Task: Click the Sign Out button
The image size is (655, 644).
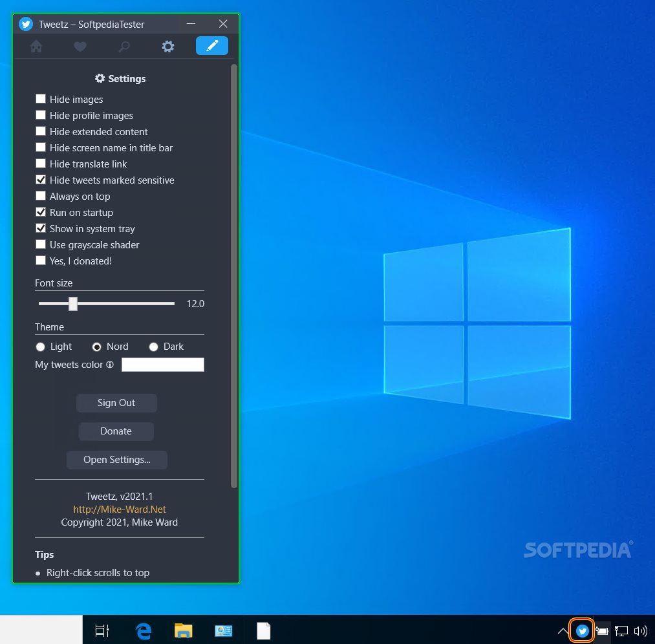Action: (x=116, y=403)
